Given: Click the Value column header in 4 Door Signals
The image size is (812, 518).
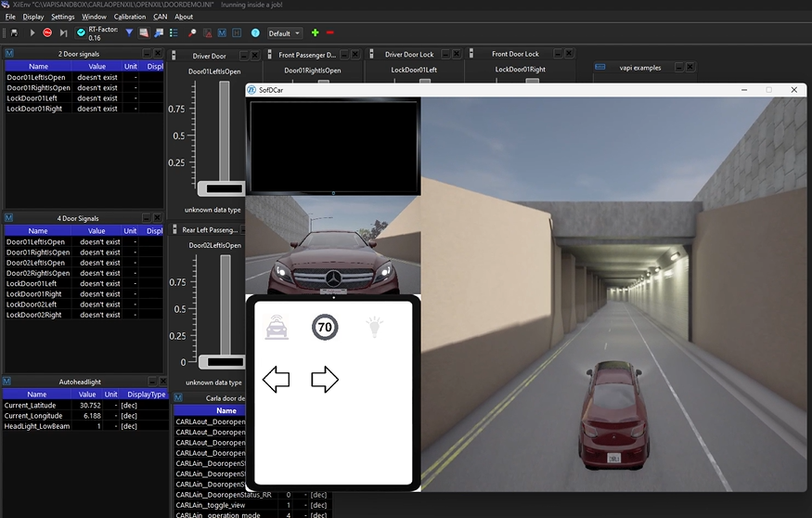Looking at the screenshot, I should [x=97, y=231].
